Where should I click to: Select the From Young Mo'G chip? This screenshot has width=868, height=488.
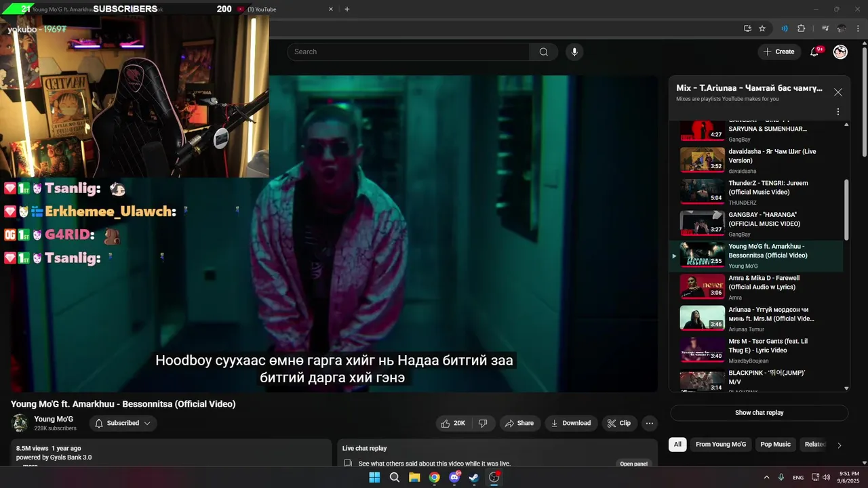point(721,445)
